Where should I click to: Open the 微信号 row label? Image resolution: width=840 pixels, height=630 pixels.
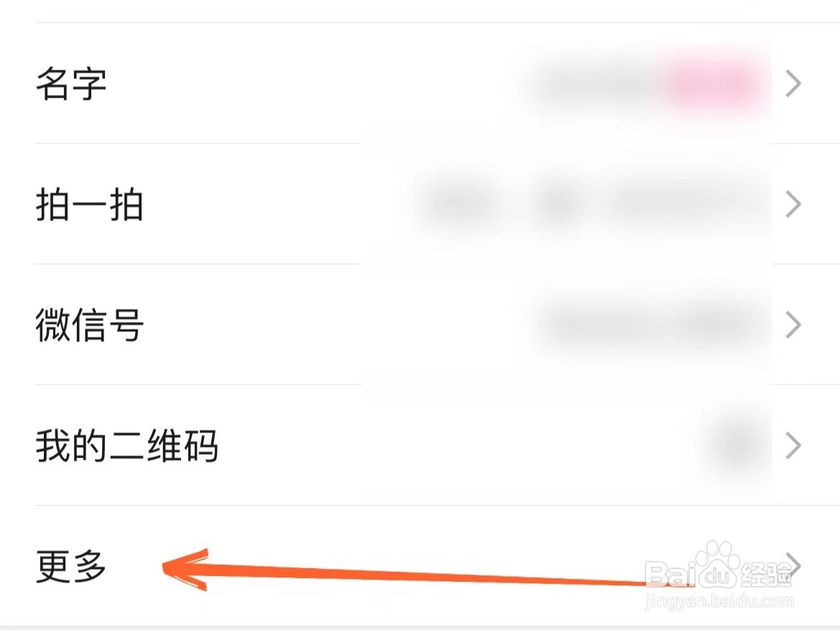[x=90, y=325]
